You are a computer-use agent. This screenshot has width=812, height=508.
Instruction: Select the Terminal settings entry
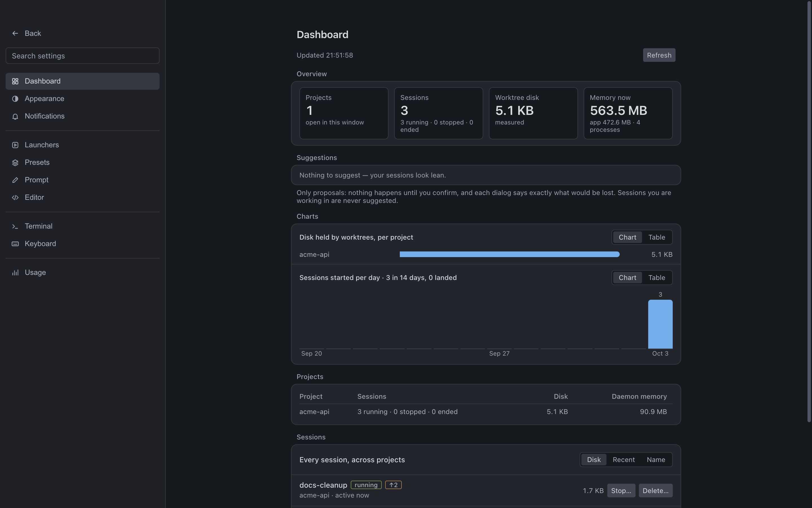click(83, 226)
